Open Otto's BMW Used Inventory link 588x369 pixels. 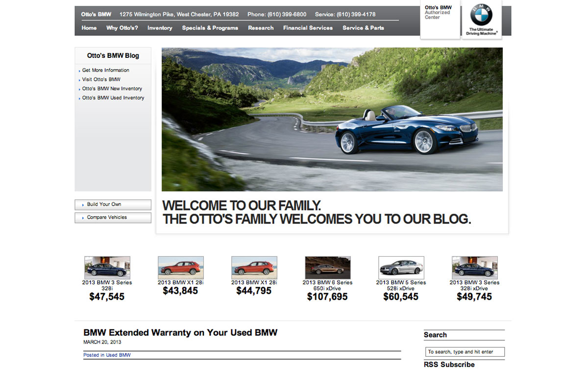point(113,98)
